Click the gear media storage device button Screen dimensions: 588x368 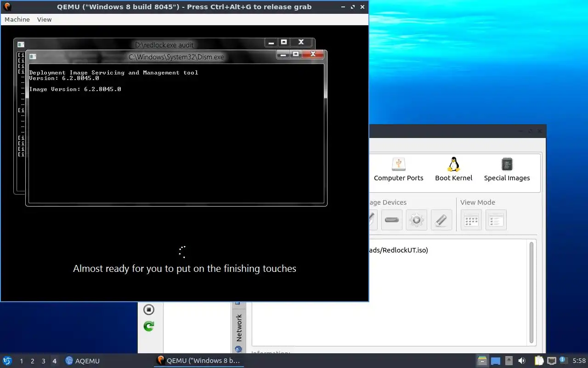pos(417,220)
